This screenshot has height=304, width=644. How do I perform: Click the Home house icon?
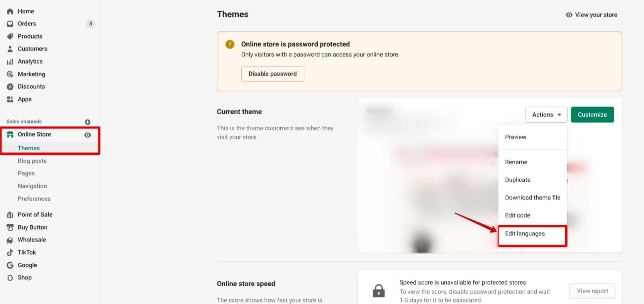10,12
